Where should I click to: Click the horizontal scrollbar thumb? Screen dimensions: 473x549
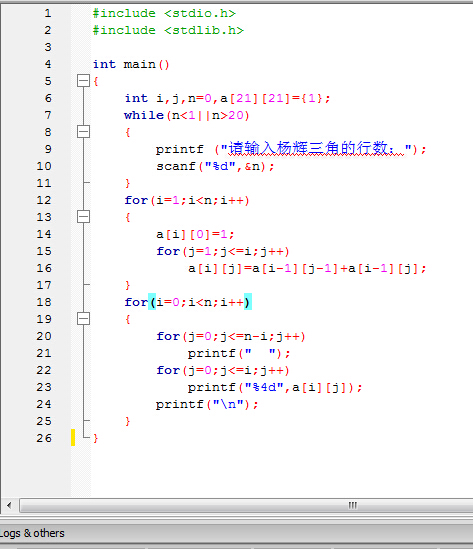coord(246,505)
